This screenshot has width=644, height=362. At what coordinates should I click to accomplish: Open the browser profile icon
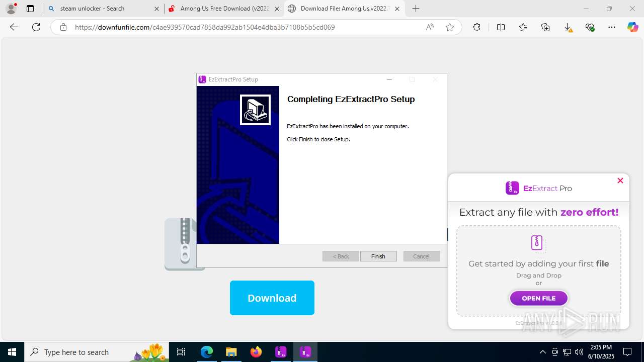pyautogui.click(x=11, y=9)
